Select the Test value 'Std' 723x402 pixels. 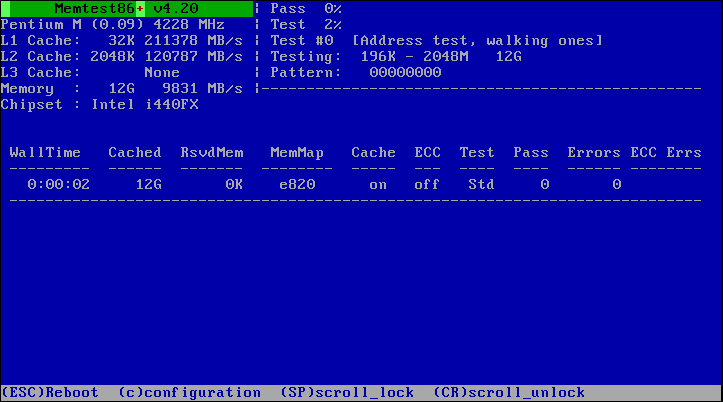(x=481, y=184)
